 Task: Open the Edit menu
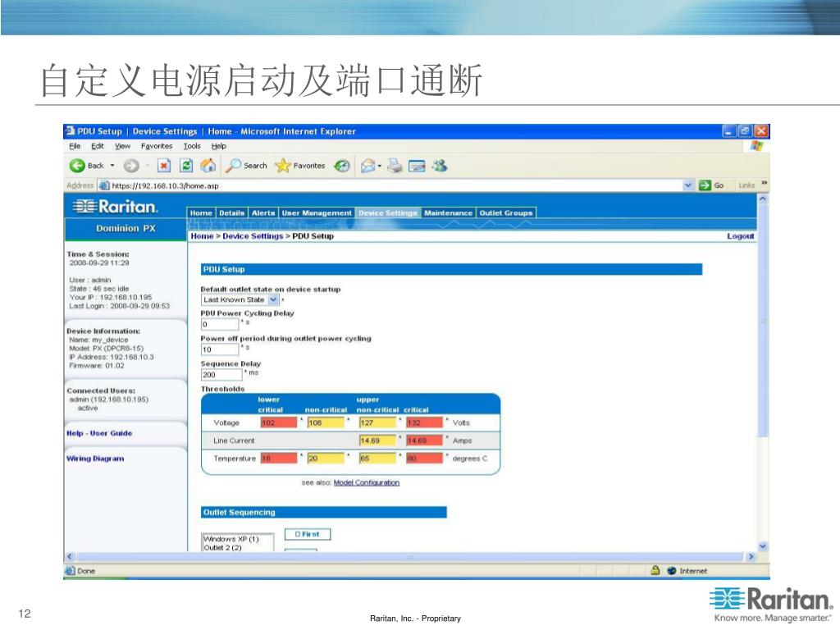(x=97, y=146)
